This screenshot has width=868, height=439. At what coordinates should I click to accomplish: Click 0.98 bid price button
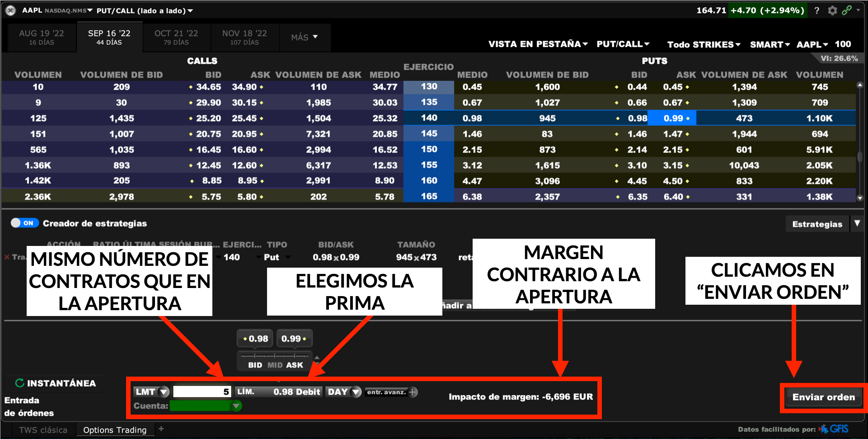[x=255, y=338]
